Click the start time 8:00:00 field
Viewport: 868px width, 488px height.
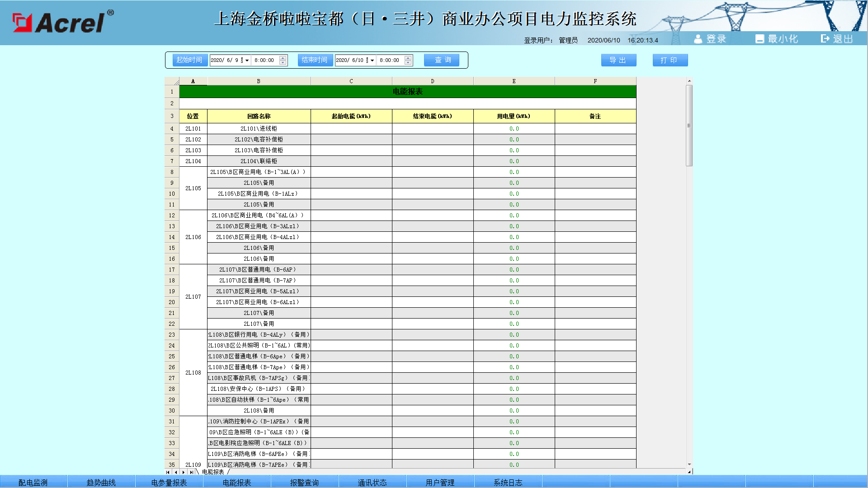(x=265, y=60)
